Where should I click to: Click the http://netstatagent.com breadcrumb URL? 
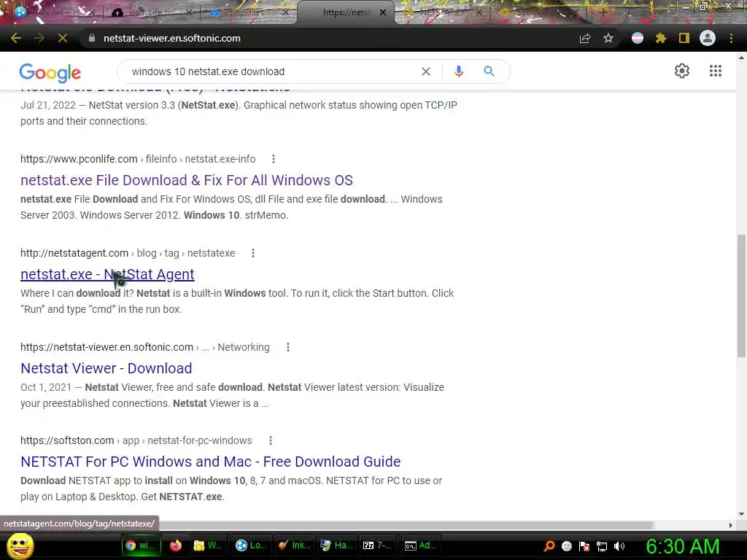[74, 253]
